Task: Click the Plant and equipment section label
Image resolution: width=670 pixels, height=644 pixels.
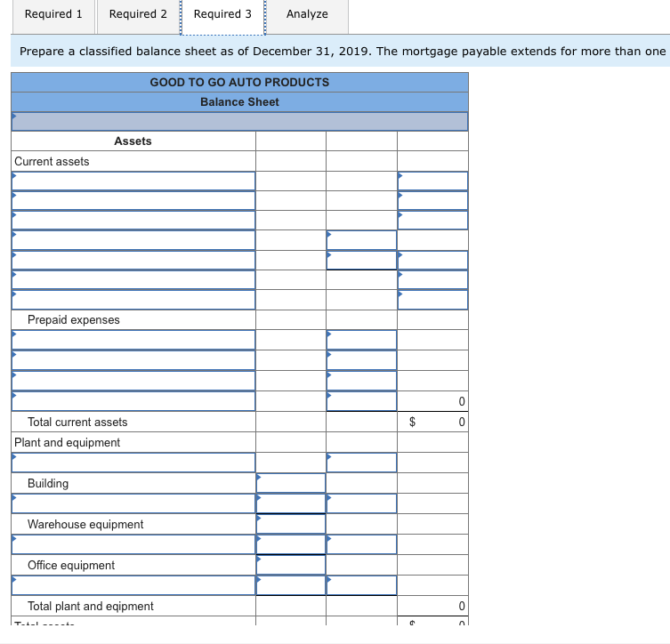Action: (x=67, y=442)
